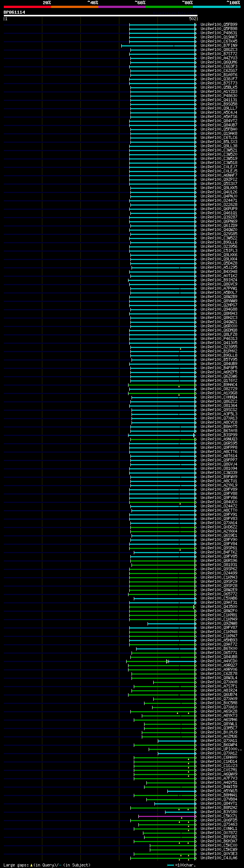Viewport: 244px width, 868px height.
Task: Click the red ~20% identity legend bar
Action: click(27, 7)
